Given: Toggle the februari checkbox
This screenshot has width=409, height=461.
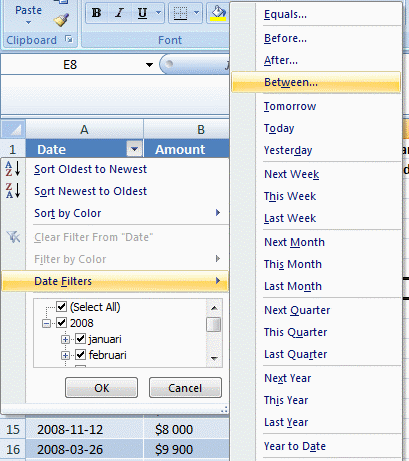Looking at the screenshot, I should [x=80, y=355].
